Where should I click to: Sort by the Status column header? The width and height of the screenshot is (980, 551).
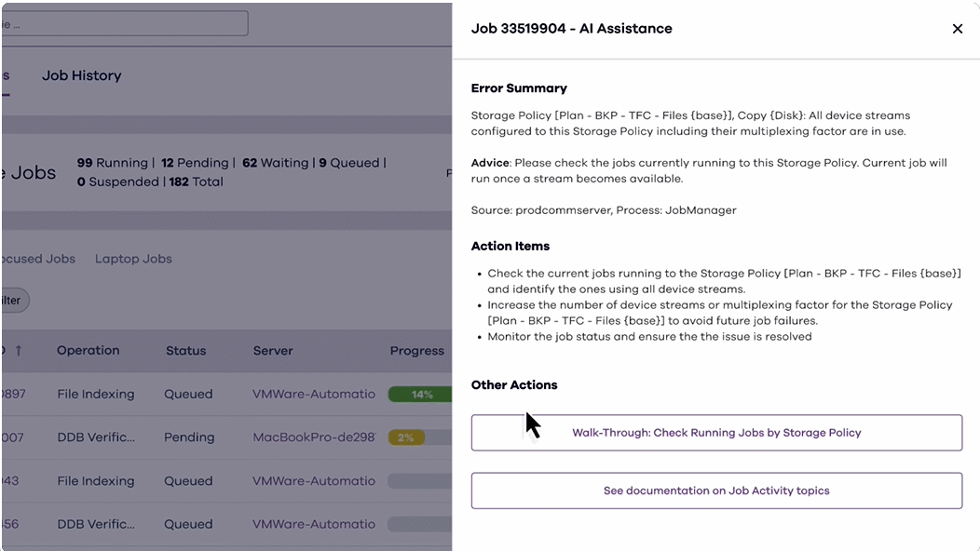tap(185, 351)
